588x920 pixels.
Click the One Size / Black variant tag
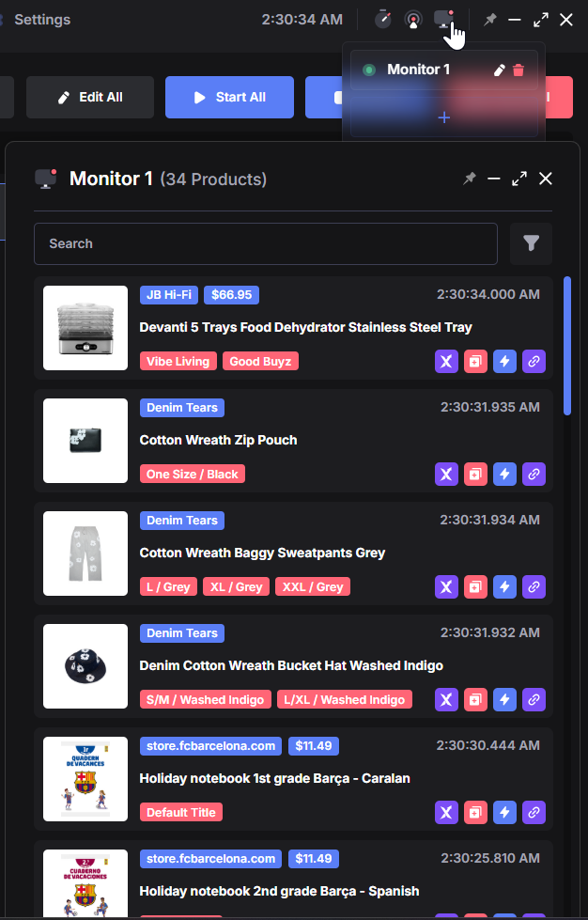(x=193, y=474)
